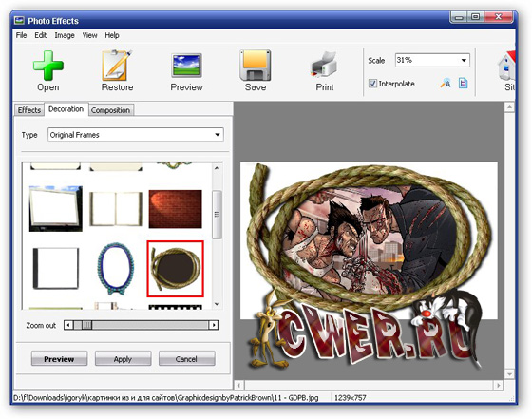Image resolution: width=532 pixels, height=419 pixels.
Task: Click the Print printer icon
Action: (324, 65)
